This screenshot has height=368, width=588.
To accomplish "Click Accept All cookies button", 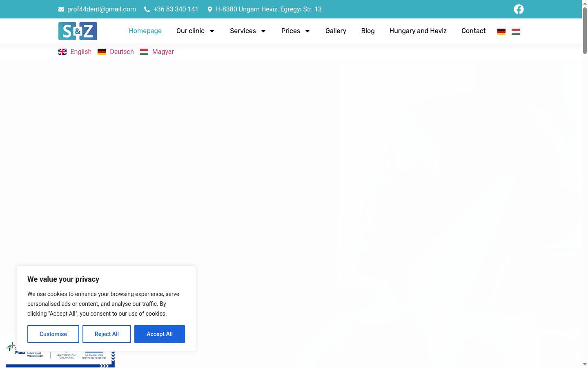I will (160, 334).
